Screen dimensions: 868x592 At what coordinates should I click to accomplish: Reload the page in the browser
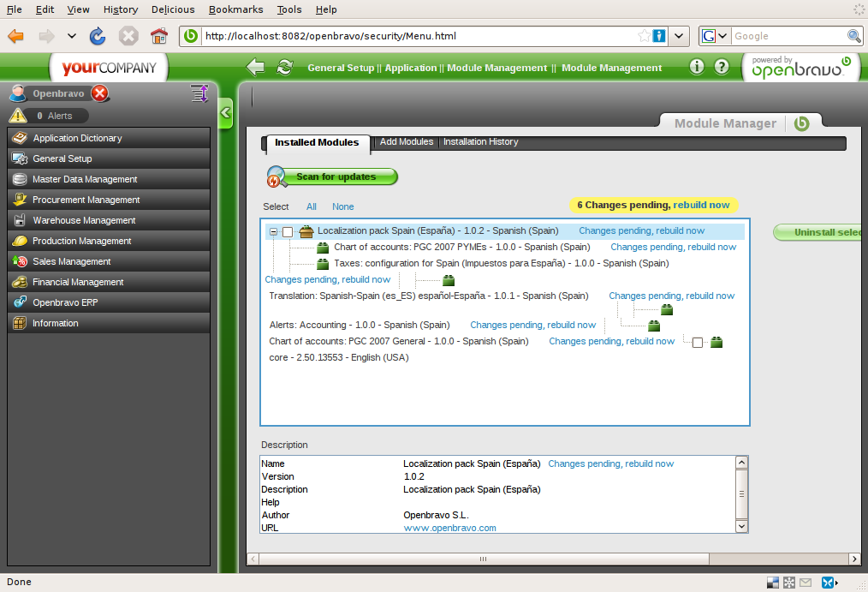98,37
